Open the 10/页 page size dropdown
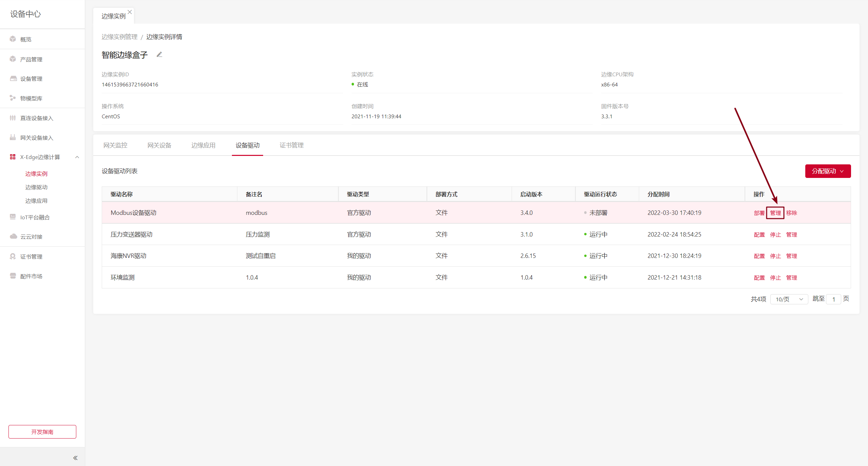 [x=789, y=299]
